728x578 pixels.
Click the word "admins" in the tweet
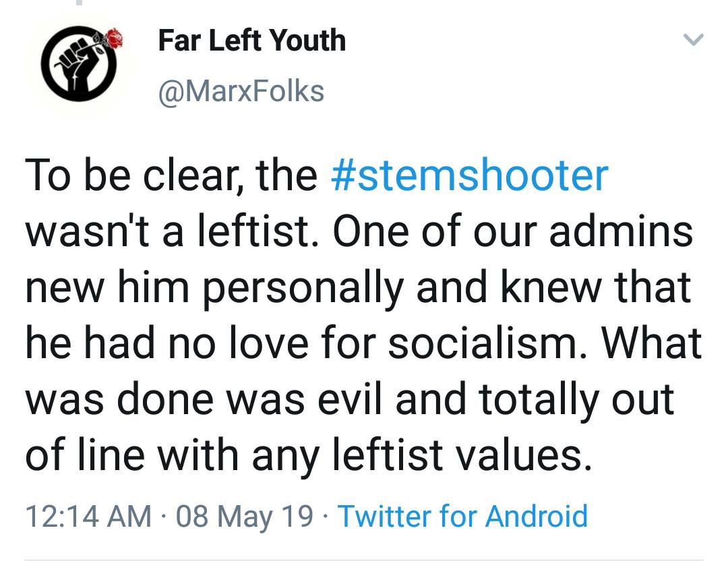click(621, 231)
